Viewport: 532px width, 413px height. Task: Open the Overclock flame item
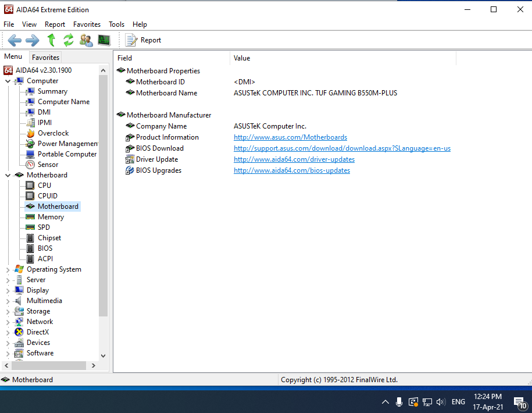point(53,133)
